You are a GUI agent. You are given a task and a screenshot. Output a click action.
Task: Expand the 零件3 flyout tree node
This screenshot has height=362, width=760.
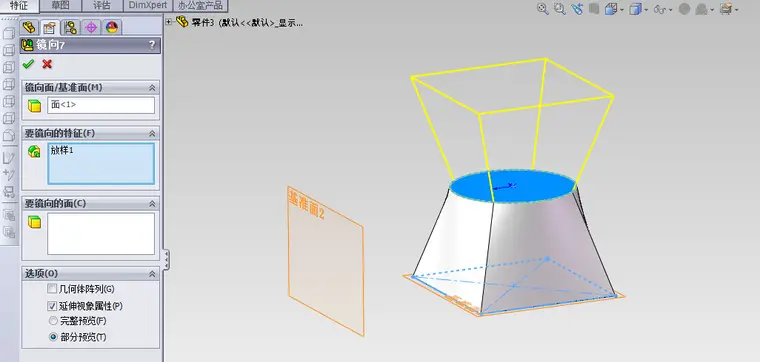pyautogui.click(x=169, y=22)
